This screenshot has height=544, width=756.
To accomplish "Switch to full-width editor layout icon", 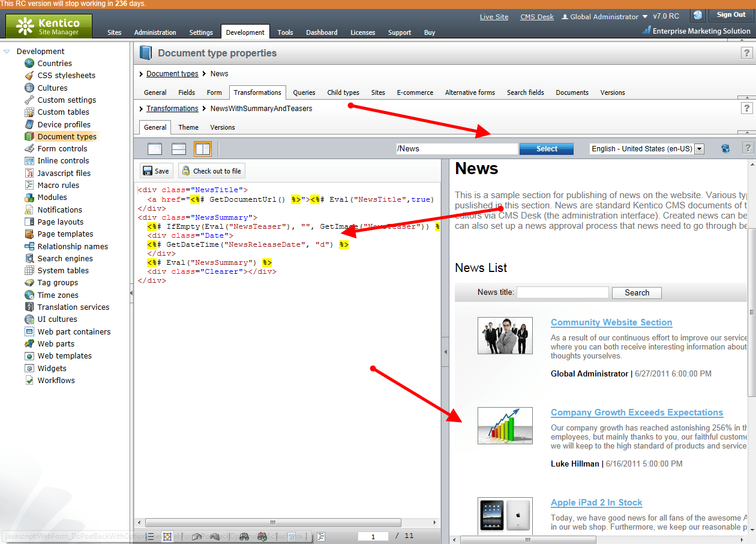I will (155, 149).
